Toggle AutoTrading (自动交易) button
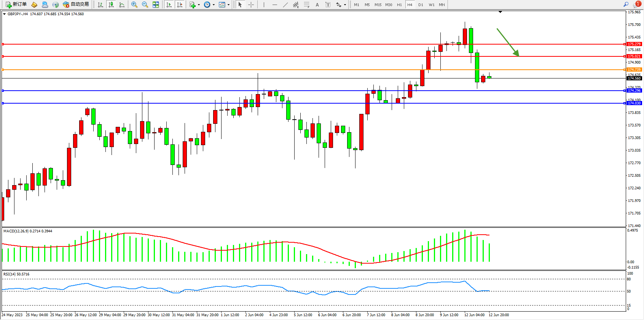This screenshot has height=320, width=644. click(x=76, y=5)
